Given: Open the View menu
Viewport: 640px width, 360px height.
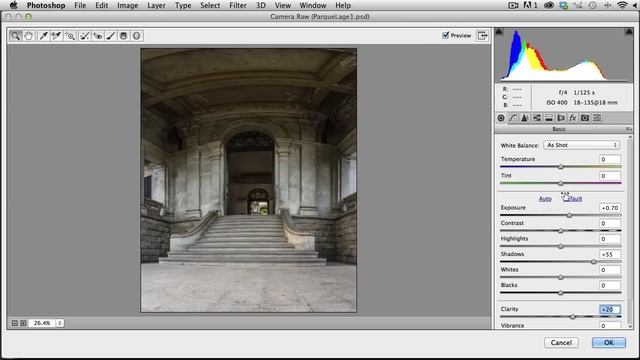Looking at the screenshot, I should (x=282, y=5).
